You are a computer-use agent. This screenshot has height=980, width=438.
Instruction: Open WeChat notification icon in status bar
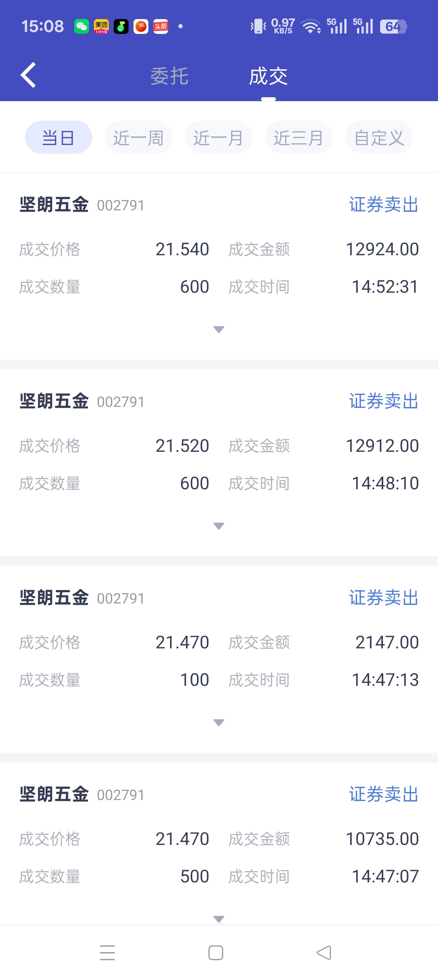[x=81, y=27]
